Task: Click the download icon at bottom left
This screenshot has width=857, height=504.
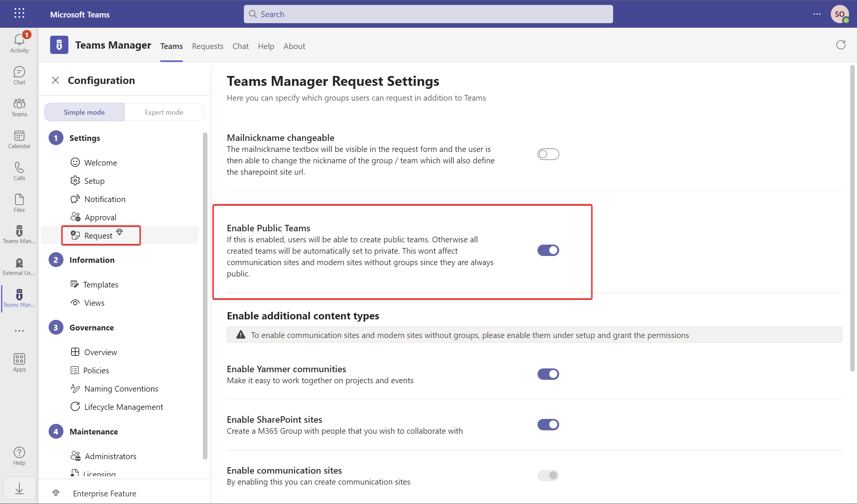Action: pyautogui.click(x=19, y=488)
